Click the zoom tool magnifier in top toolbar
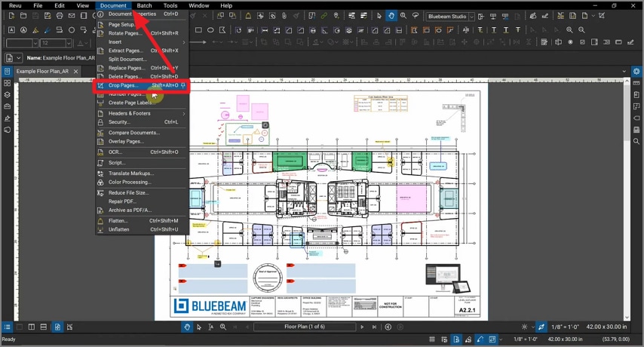Viewport: 644px width, 347px height. 403,16
